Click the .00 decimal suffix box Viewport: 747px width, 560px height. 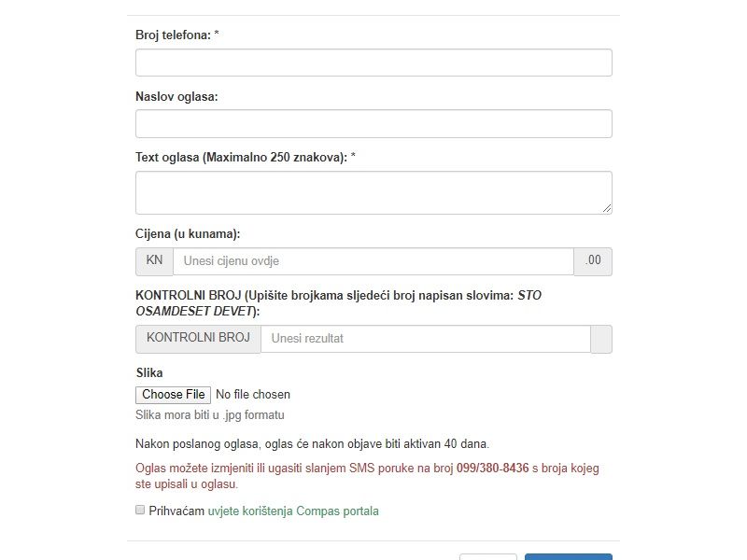coord(593,261)
